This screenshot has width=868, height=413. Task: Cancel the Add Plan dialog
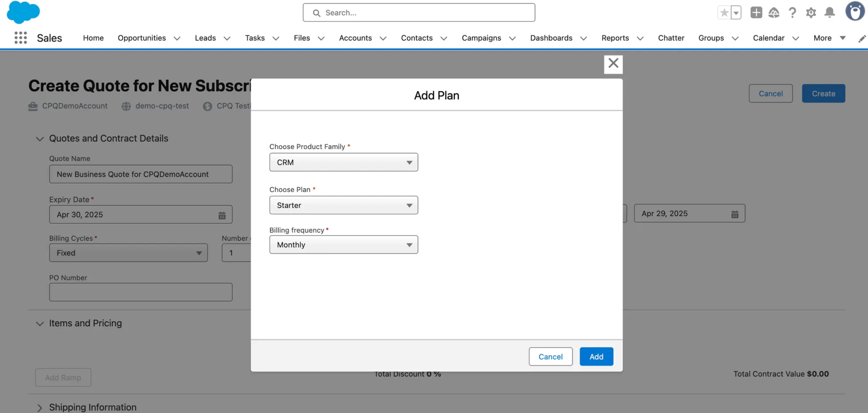pyautogui.click(x=550, y=356)
